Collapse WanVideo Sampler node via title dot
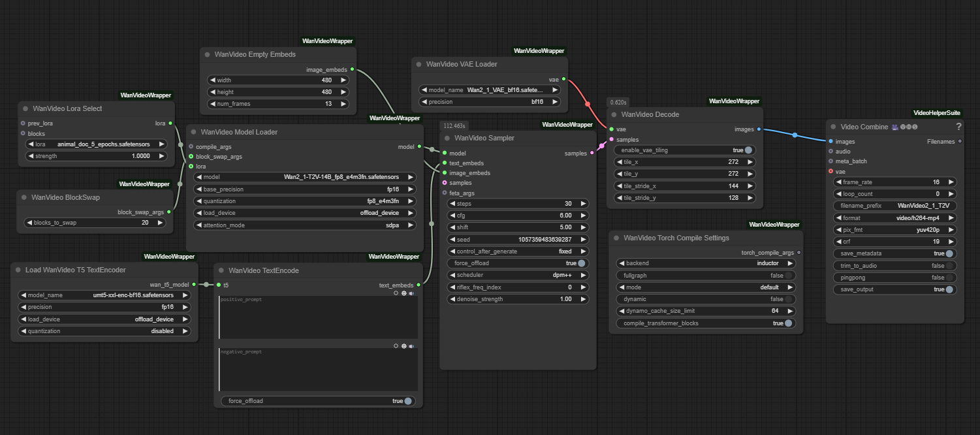 [447, 138]
